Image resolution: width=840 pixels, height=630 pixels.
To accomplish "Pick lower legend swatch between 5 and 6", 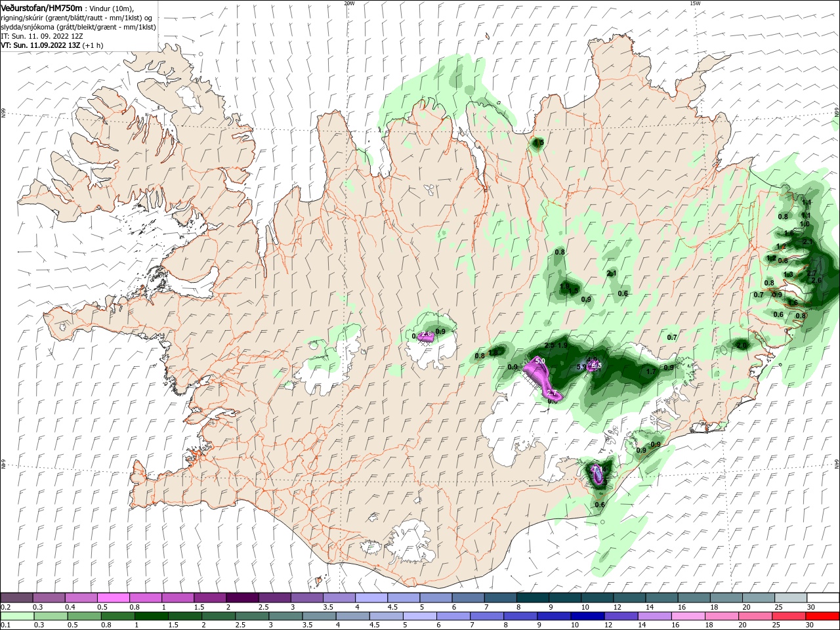I will pyautogui.click(x=420, y=616).
